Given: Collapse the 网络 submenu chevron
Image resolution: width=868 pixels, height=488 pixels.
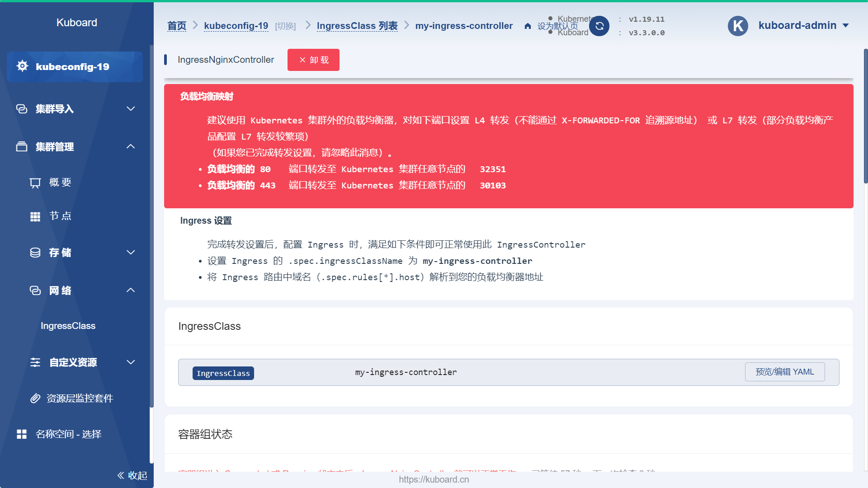Looking at the screenshot, I should point(131,290).
